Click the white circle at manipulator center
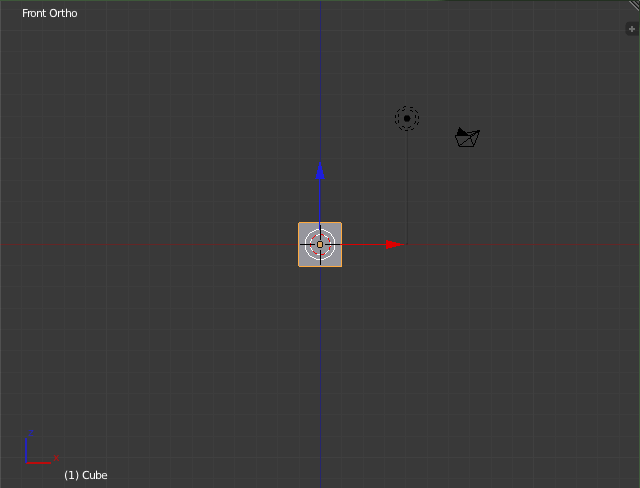This screenshot has height=488, width=640. pyautogui.click(x=320, y=244)
